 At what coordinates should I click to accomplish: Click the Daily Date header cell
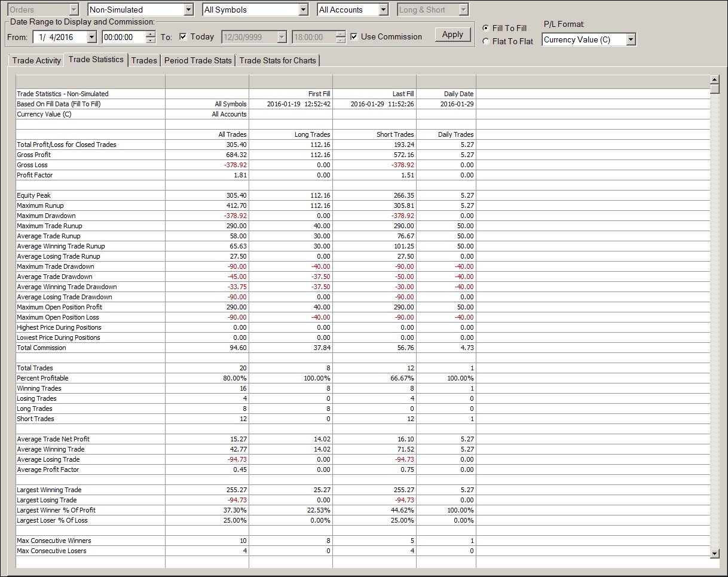click(x=458, y=94)
